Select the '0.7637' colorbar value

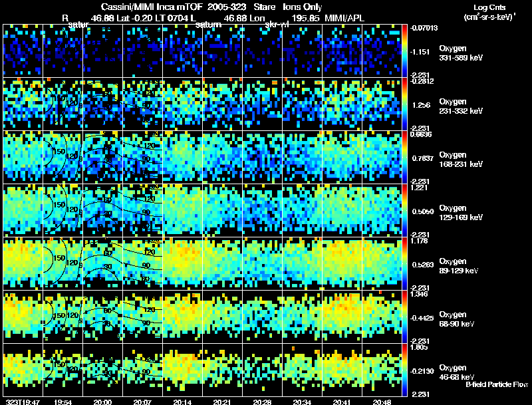[422, 158]
